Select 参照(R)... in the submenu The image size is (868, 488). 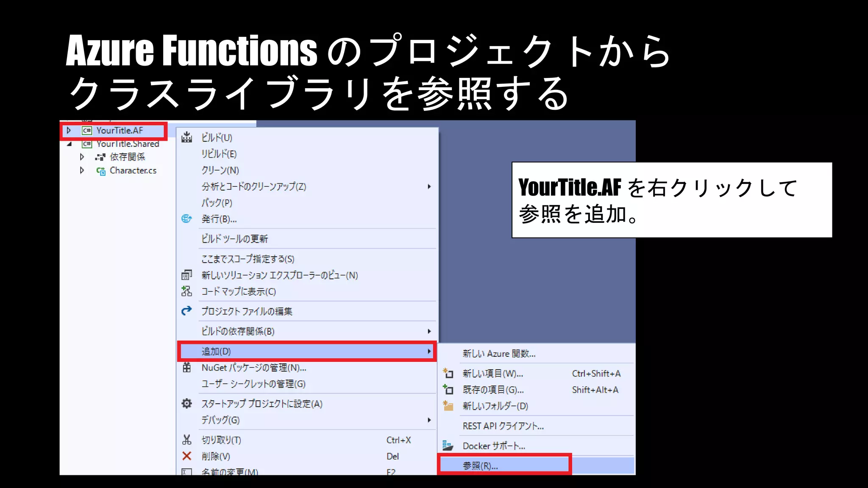[537, 465]
